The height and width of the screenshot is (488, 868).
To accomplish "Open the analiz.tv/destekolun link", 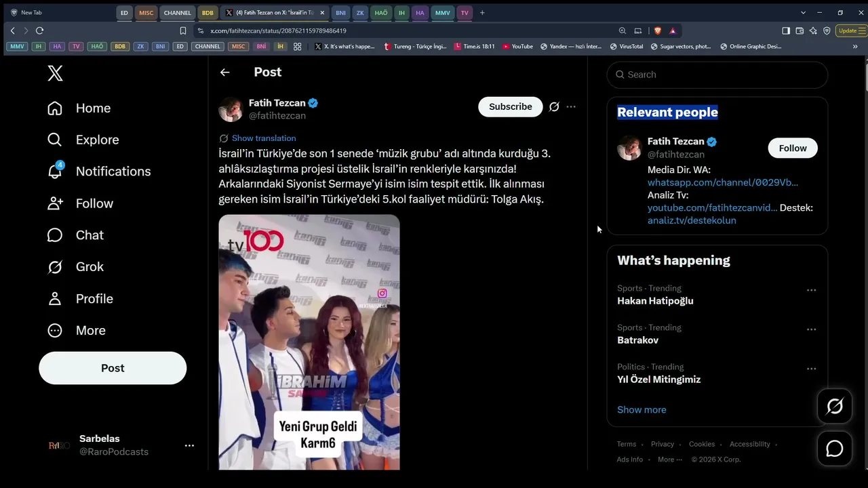I will click(x=692, y=220).
